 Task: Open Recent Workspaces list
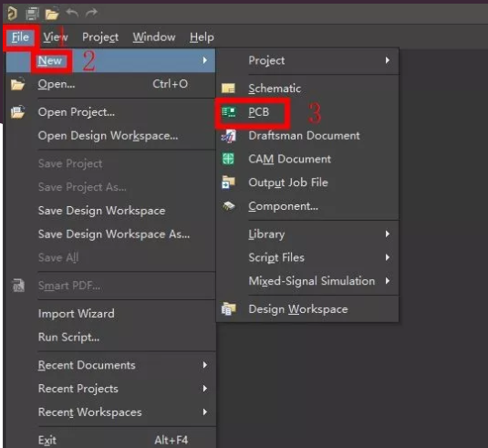pyautogui.click(x=110, y=412)
